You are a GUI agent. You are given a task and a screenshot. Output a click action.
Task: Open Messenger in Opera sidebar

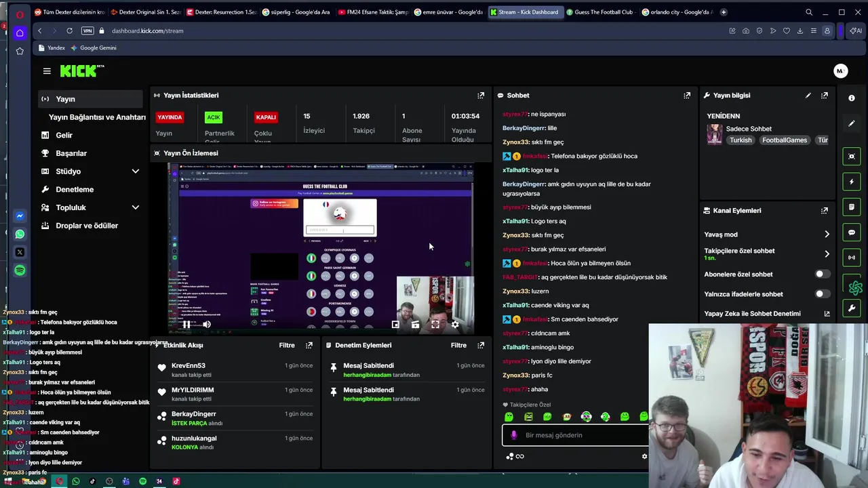coord(20,216)
